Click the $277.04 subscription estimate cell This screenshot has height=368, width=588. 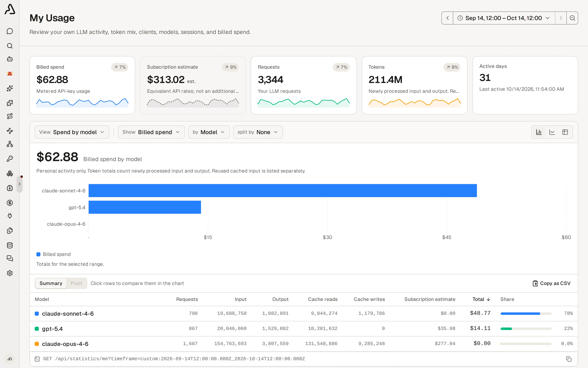point(445,344)
